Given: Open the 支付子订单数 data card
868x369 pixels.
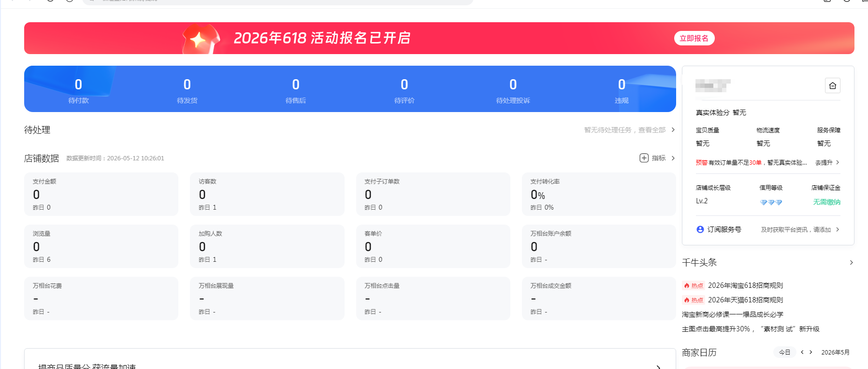Looking at the screenshot, I should pyautogui.click(x=433, y=194).
